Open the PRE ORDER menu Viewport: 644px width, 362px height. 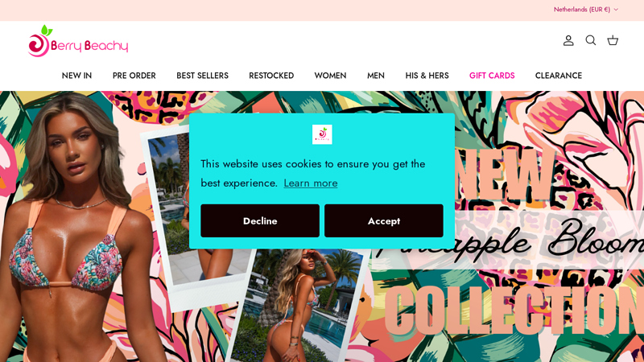click(x=134, y=76)
